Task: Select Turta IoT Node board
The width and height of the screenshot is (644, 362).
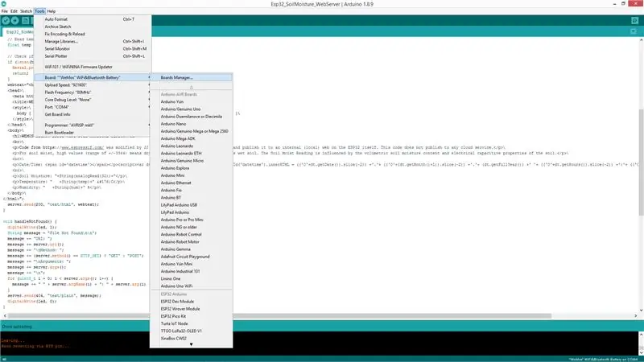Action: tap(191, 324)
